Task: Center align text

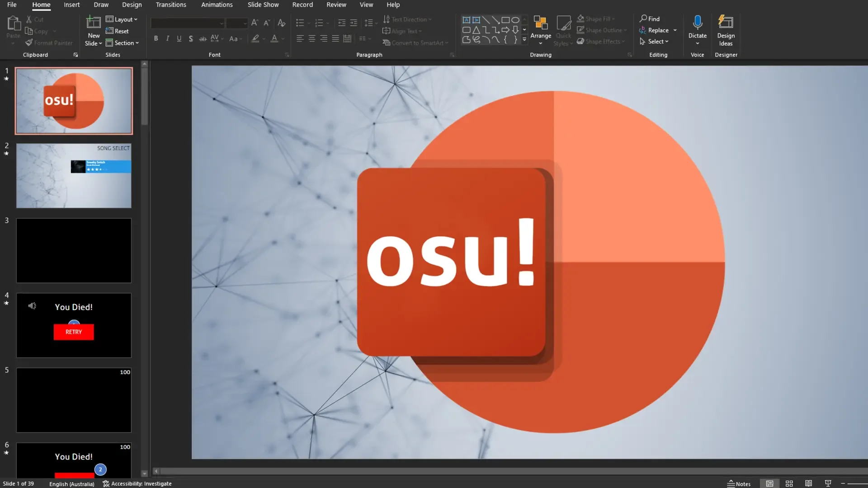Action: pos(311,38)
